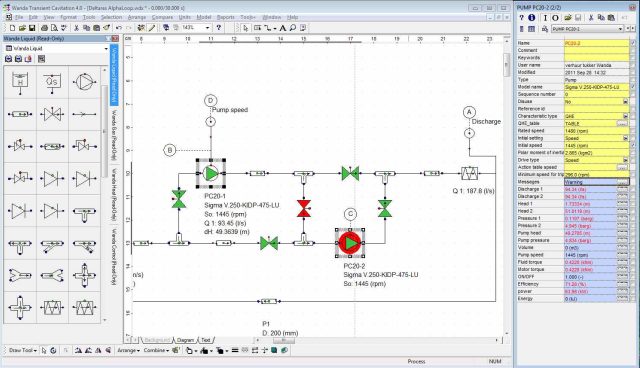Click the Undo arrow icon
This screenshot has width=640, height=368.
coord(119,28)
